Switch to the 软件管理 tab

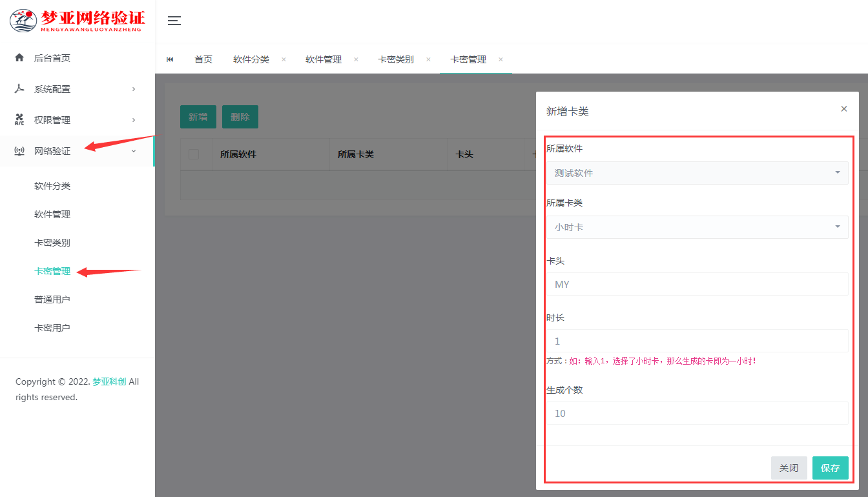tap(323, 59)
